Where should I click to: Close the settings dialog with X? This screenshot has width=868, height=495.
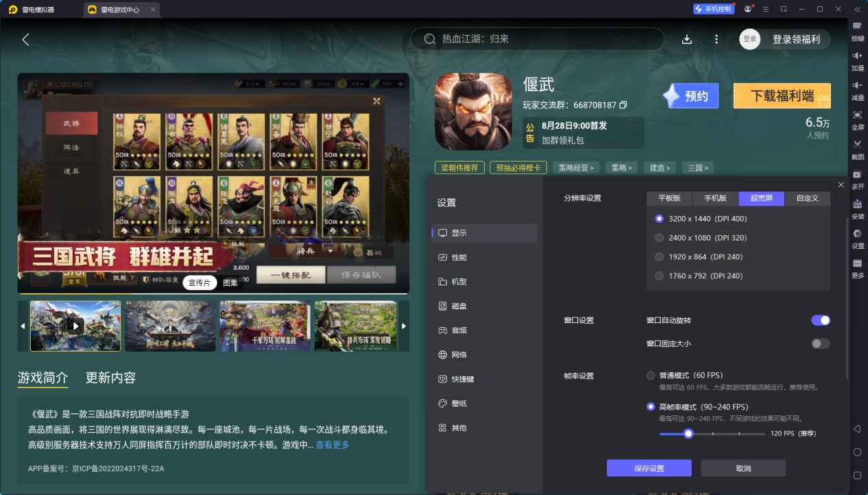pyautogui.click(x=841, y=185)
